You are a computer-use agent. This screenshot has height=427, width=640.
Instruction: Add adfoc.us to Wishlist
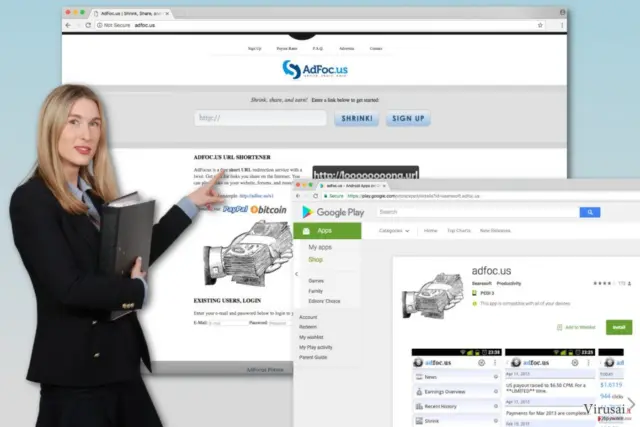576,327
